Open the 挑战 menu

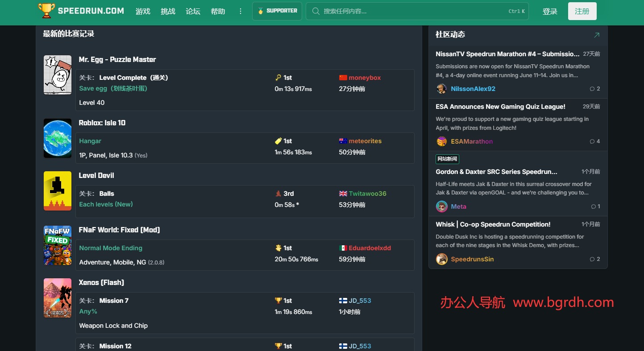[x=168, y=11]
